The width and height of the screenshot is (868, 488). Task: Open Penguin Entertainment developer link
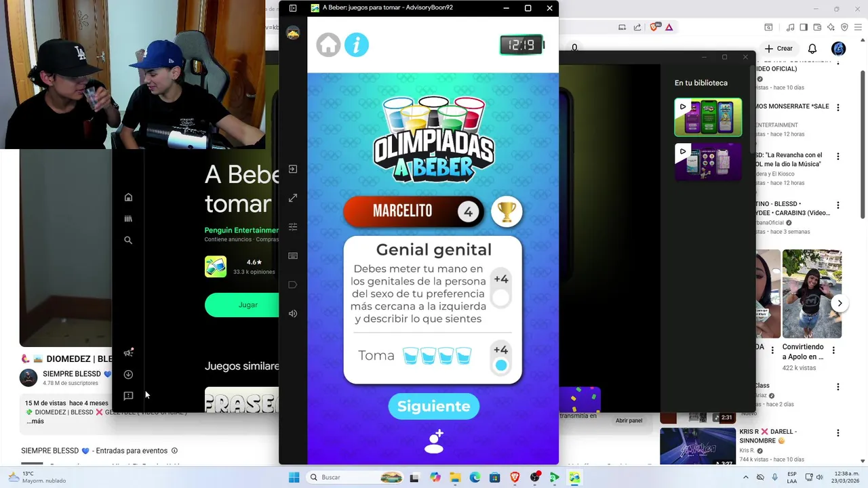242,230
